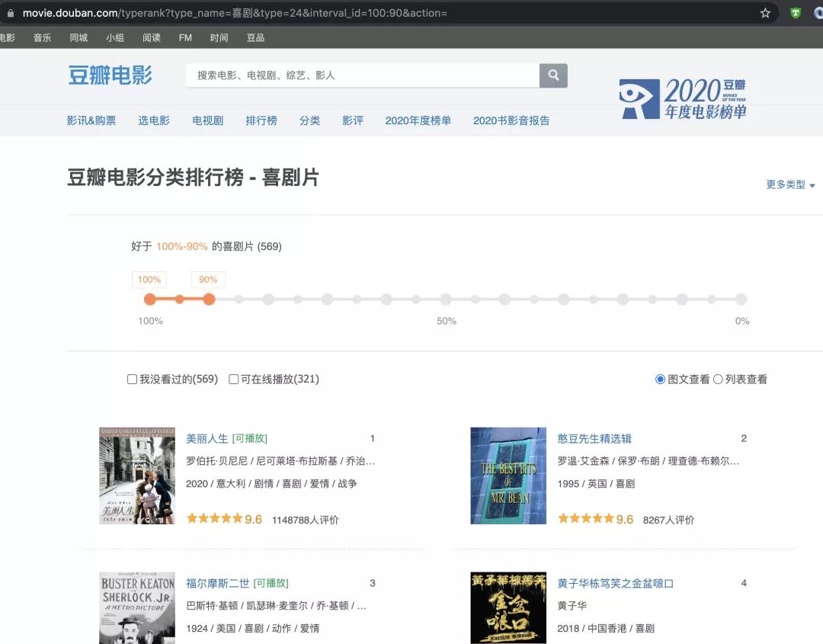Click the slider point at 0%

point(741,300)
